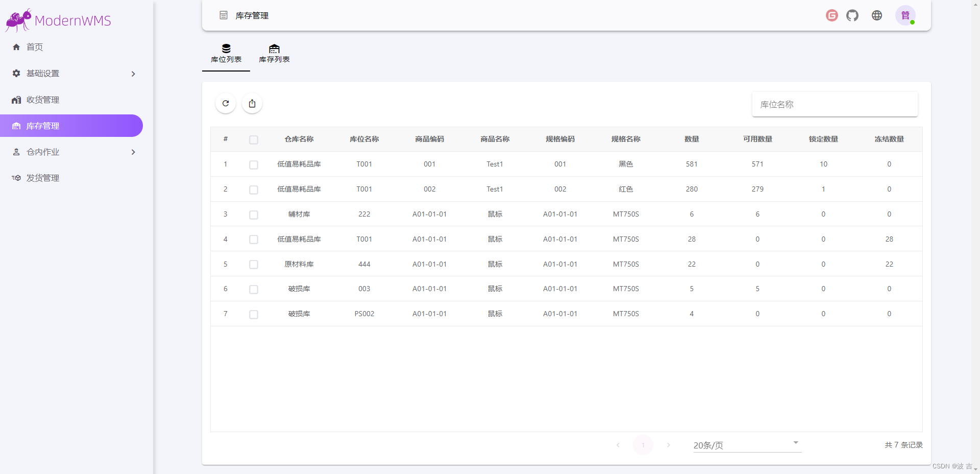The image size is (980, 474).
Task: Open 收货管理 in the sidebar
Action: (71, 100)
